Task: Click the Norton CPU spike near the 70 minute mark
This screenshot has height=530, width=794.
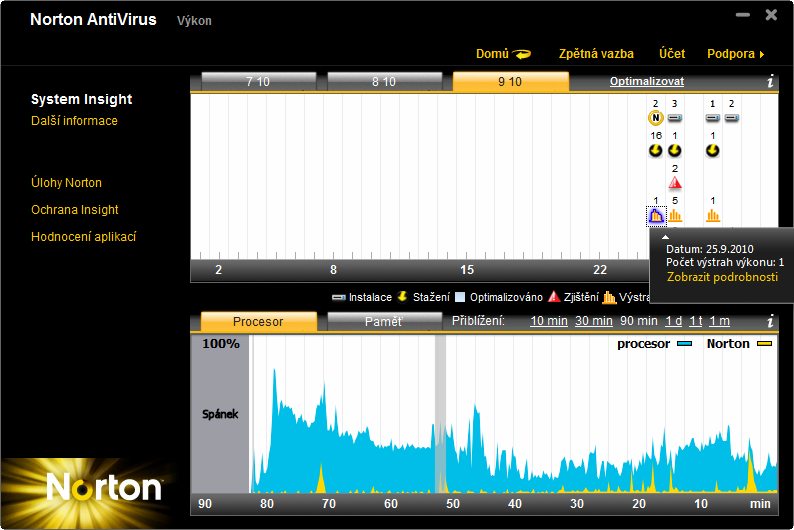Action: (320, 479)
